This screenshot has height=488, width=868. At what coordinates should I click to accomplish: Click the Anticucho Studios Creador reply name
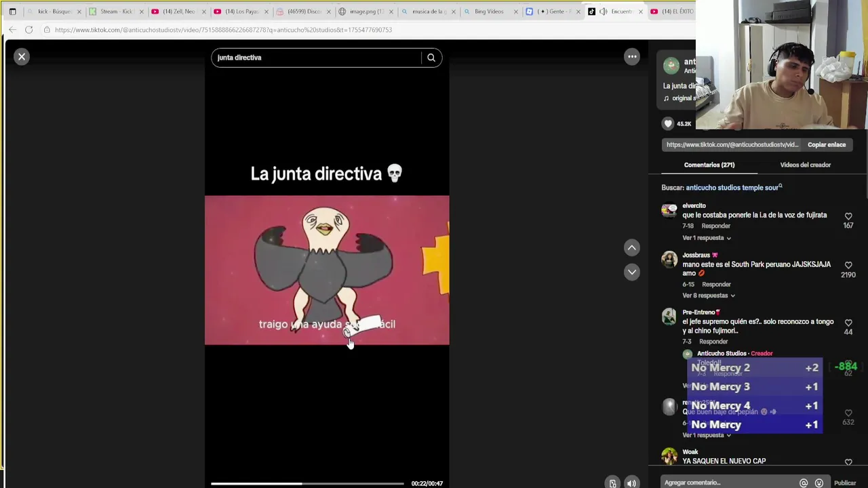[x=722, y=353]
